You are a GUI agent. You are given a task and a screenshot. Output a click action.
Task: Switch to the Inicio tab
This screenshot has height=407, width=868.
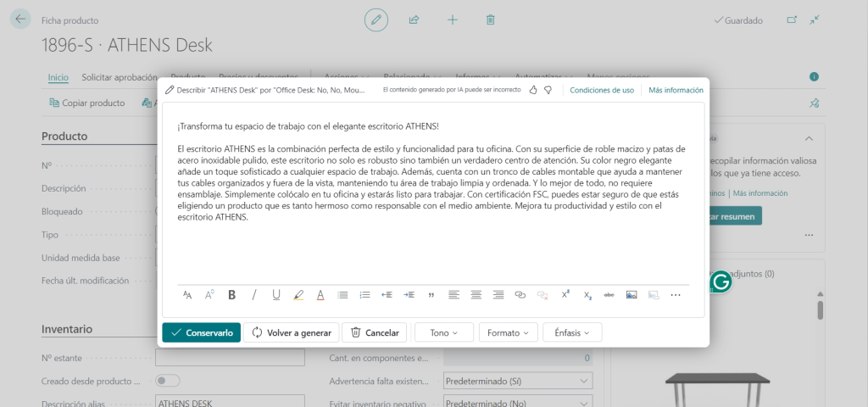tap(58, 77)
